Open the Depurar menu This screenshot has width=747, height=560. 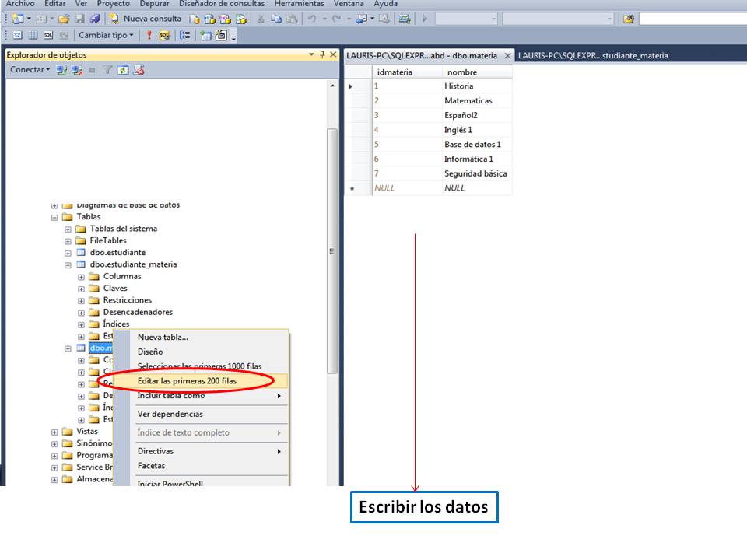click(x=154, y=4)
